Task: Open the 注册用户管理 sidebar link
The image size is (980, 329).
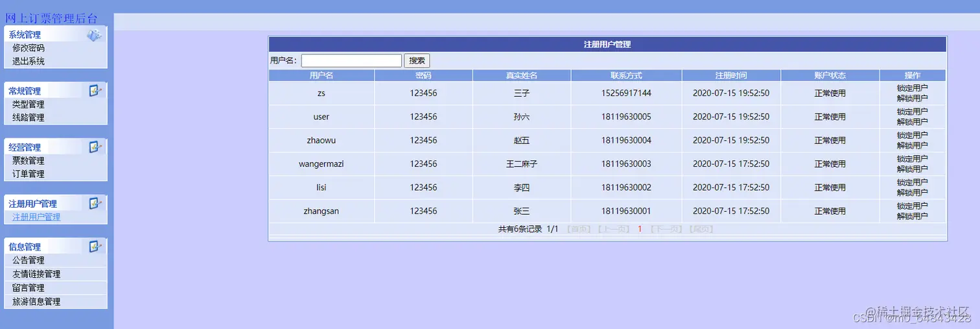Action: pyautogui.click(x=36, y=217)
